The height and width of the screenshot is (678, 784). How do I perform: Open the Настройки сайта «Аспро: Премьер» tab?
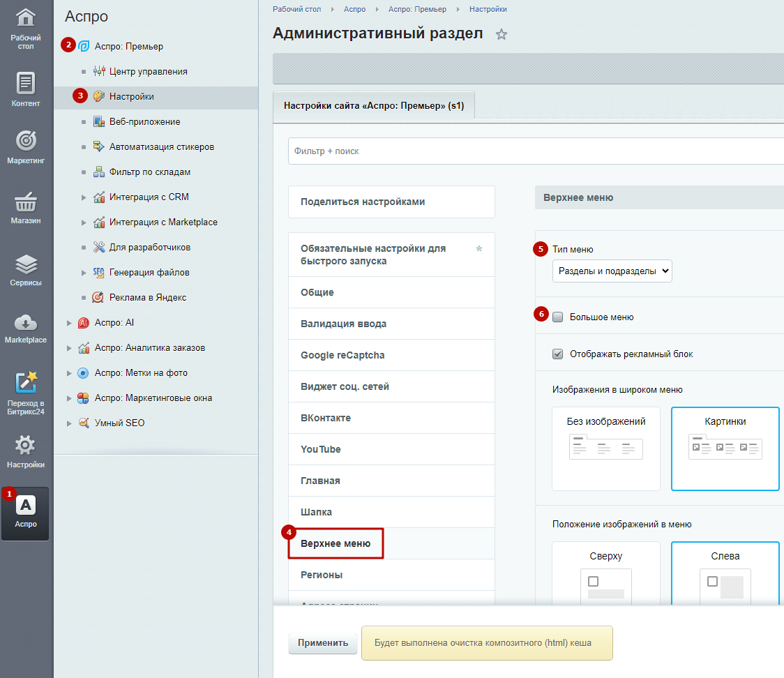click(373, 105)
